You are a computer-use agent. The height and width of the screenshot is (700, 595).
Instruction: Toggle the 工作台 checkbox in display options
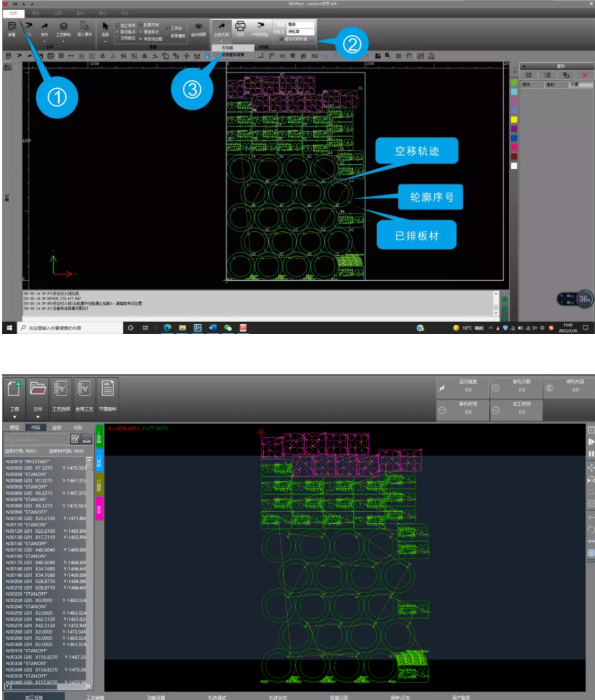pyautogui.click(x=167, y=28)
